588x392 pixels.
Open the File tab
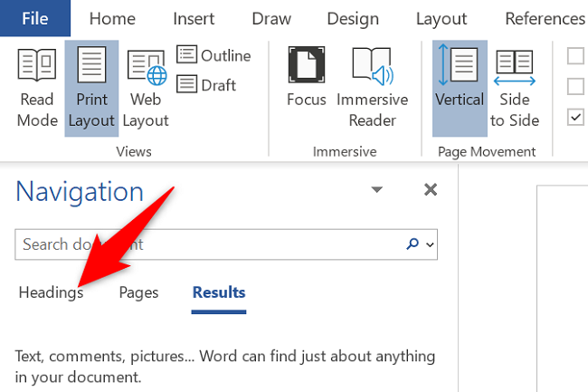pos(35,18)
